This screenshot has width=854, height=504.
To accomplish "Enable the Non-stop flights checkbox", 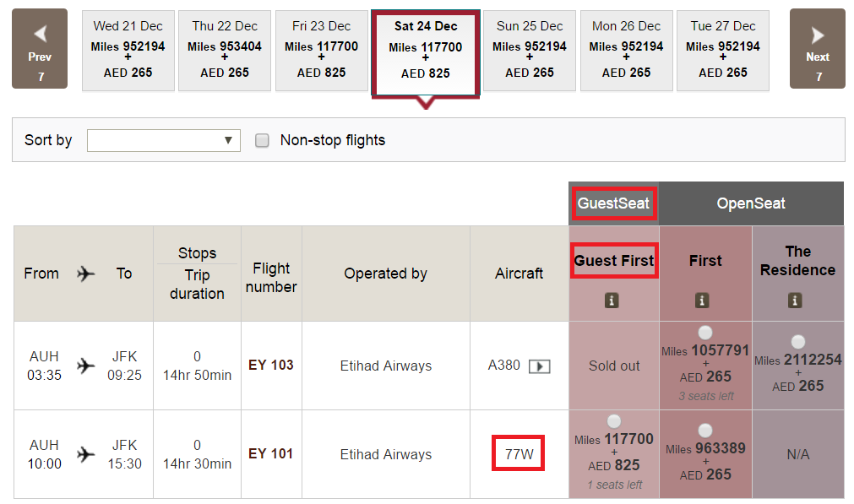I will [262, 140].
